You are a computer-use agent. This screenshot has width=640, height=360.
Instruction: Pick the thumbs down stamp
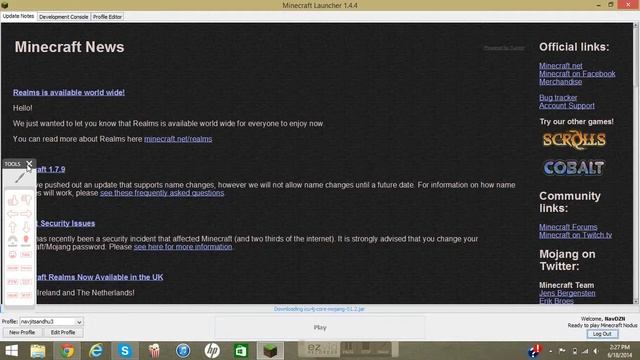pos(26,200)
